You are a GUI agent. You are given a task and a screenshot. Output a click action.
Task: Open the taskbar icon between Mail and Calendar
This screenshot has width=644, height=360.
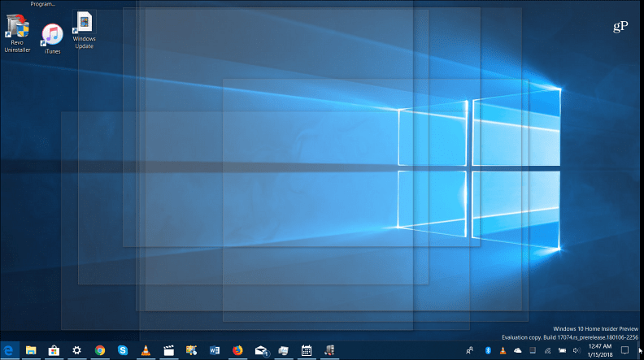[x=284, y=350]
